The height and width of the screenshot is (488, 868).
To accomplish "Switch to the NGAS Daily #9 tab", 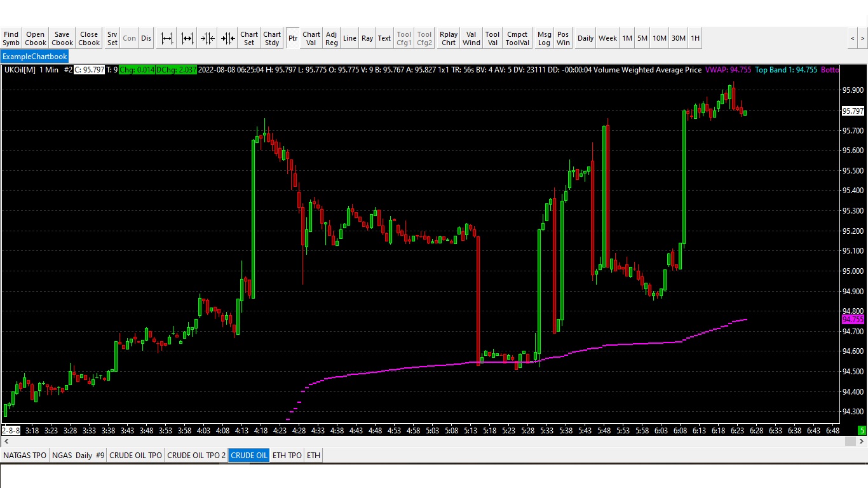I will [78, 456].
